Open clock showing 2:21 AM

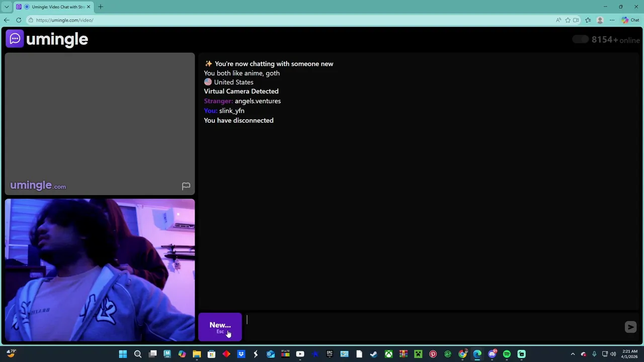point(629,354)
